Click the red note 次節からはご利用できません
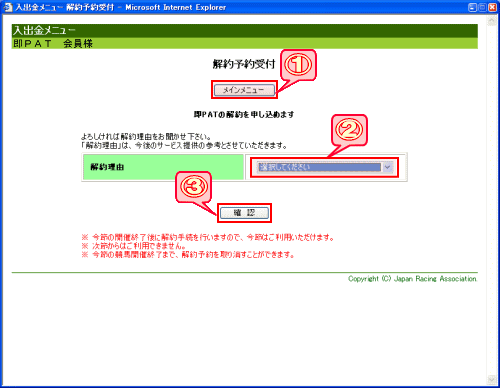Viewport: 500px width, 388px height. [134, 246]
